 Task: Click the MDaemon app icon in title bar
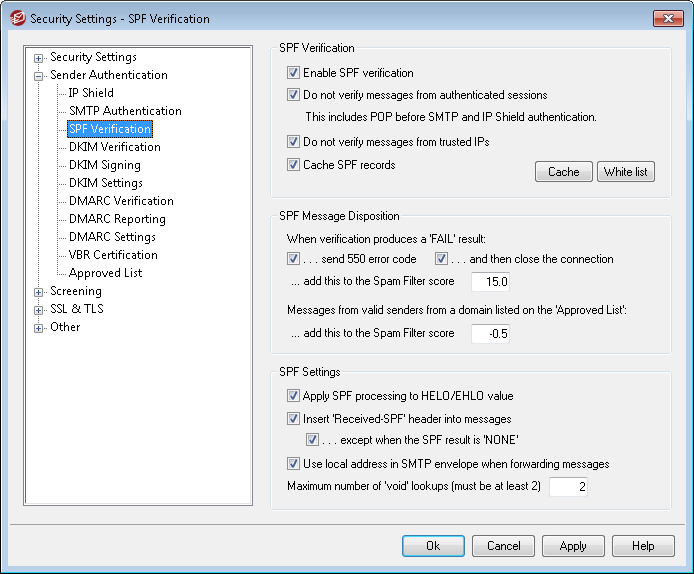[17, 18]
